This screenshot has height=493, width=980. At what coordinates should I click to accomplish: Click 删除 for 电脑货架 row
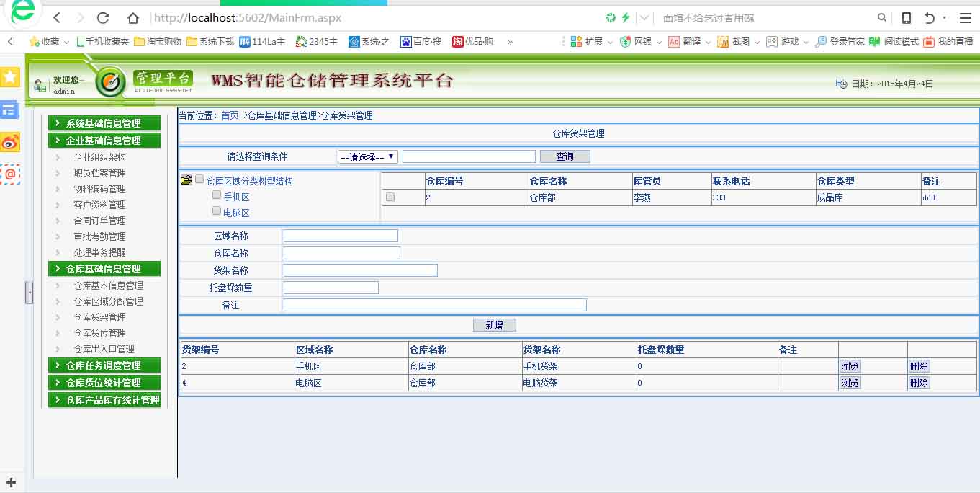click(x=919, y=383)
